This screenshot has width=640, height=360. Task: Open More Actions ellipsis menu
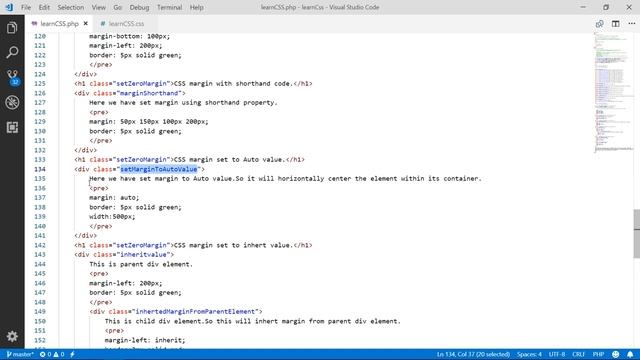631,24
